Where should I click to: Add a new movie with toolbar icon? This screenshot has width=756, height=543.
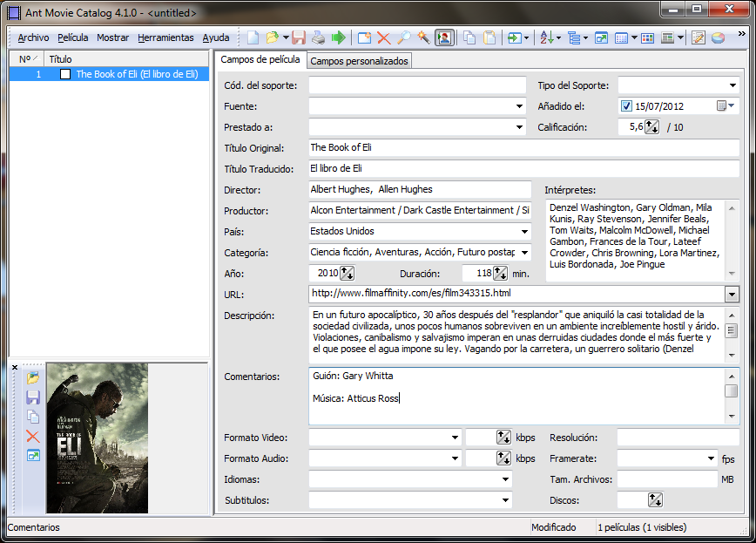[364, 37]
